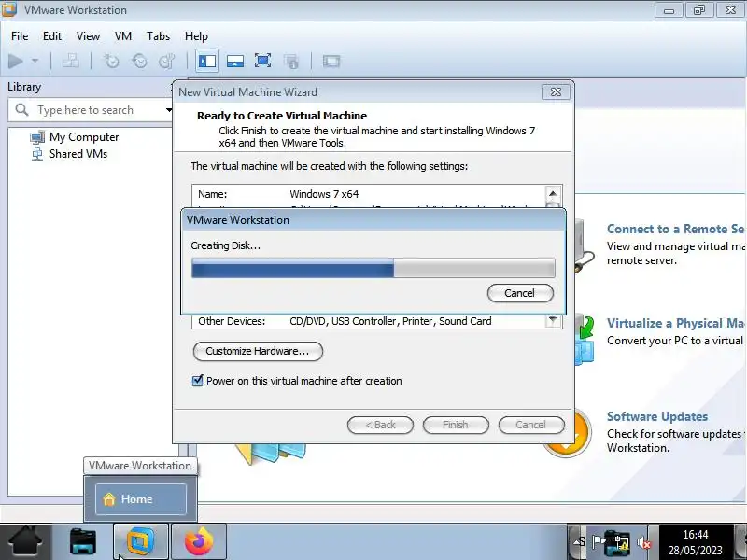The image size is (747, 560).
Task: Click the Revert to Snapshot toolbar icon
Action: [139, 61]
